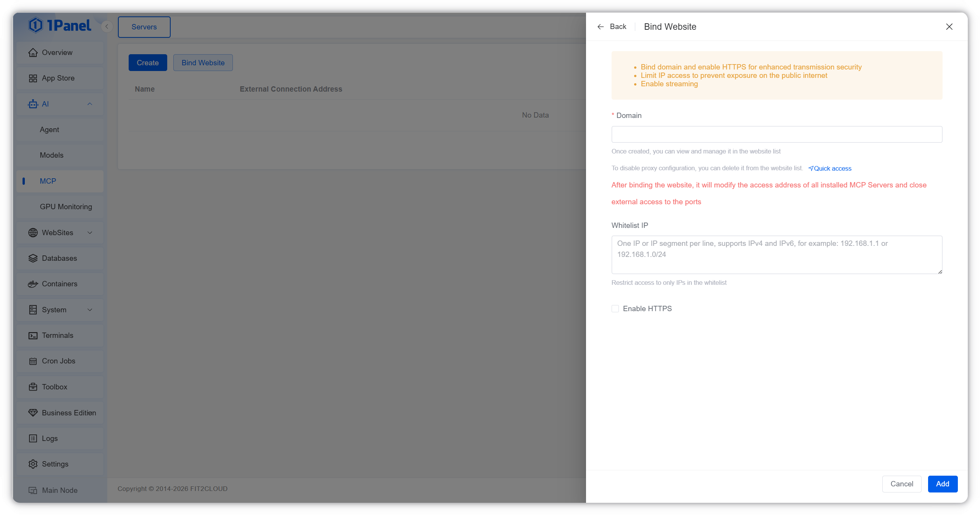Viewport: 980px width, 515px height.
Task: Click the Quick access arrow icon
Action: point(810,168)
